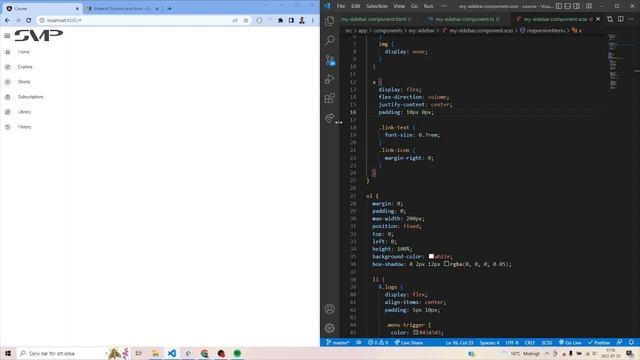Open the Explorer view in VS Code
This screenshot has height=360, width=640.
click(x=330, y=21)
